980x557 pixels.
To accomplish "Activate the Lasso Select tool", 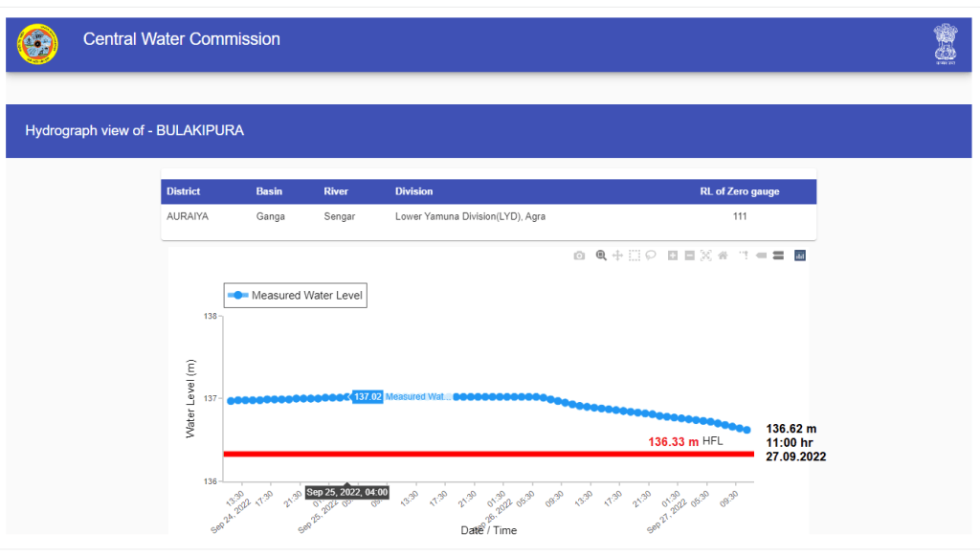I will (651, 256).
